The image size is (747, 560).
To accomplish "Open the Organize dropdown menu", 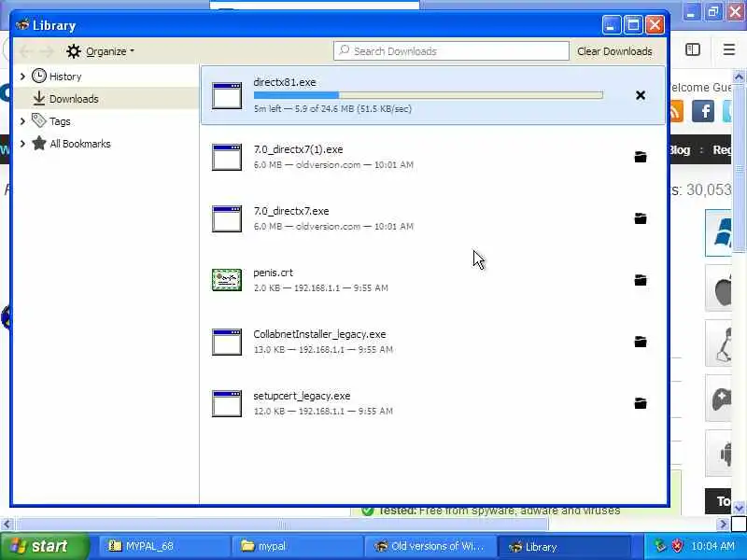I will 101,51.
